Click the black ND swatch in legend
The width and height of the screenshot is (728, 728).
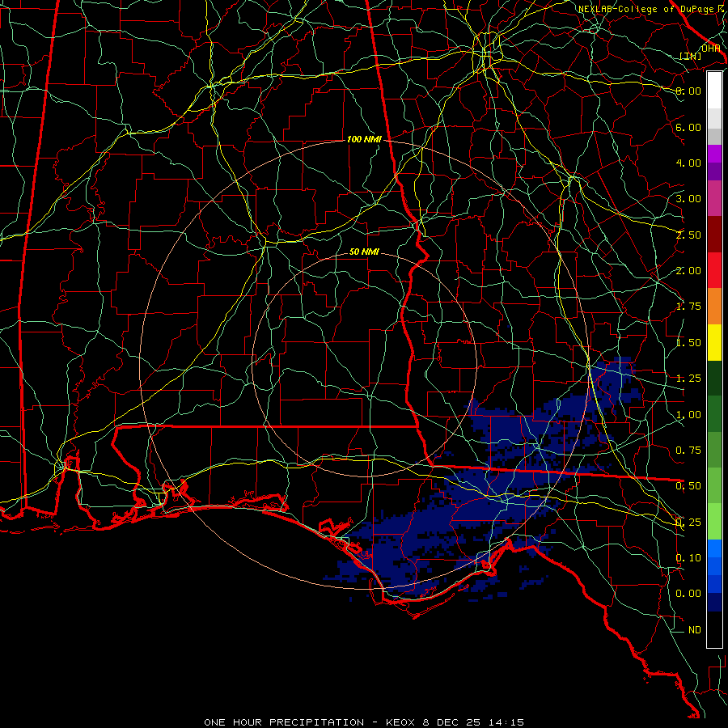point(714,629)
